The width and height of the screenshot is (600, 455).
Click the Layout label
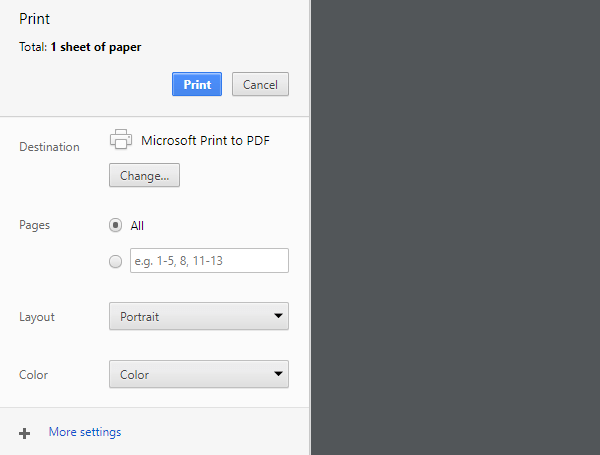(37, 317)
